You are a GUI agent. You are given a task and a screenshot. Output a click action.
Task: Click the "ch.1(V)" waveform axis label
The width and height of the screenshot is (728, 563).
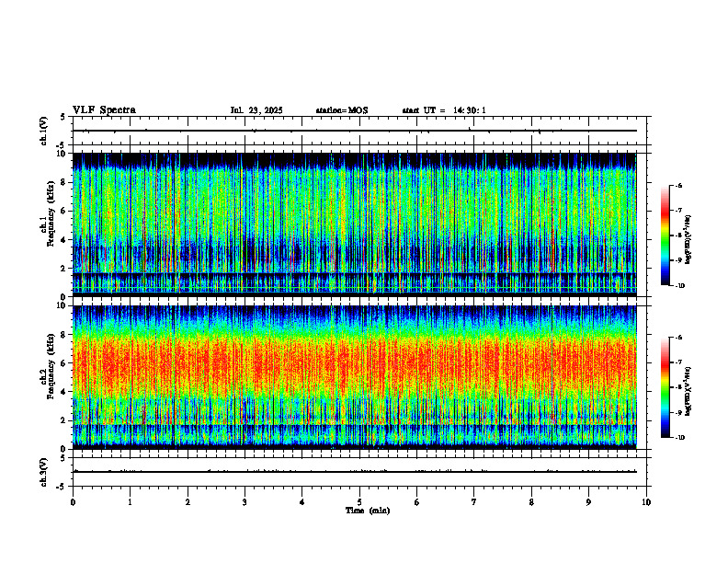[43, 131]
